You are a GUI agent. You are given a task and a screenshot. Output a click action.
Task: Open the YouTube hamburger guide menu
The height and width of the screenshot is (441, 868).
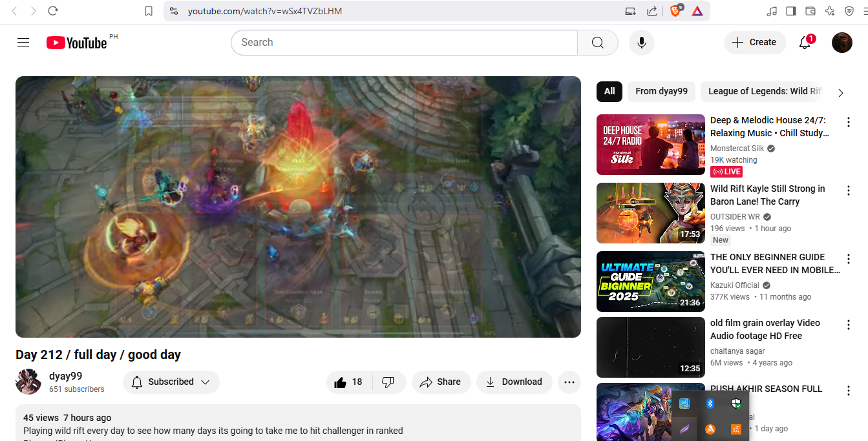(x=23, y=43)
